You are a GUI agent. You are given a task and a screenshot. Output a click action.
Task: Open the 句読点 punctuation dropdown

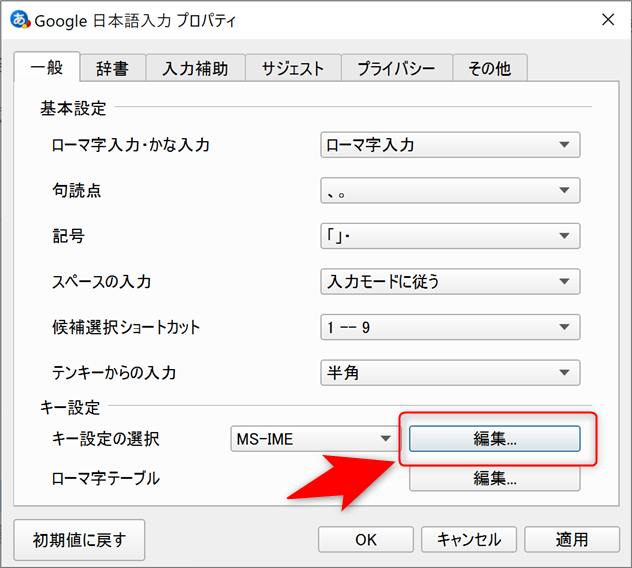450,190
